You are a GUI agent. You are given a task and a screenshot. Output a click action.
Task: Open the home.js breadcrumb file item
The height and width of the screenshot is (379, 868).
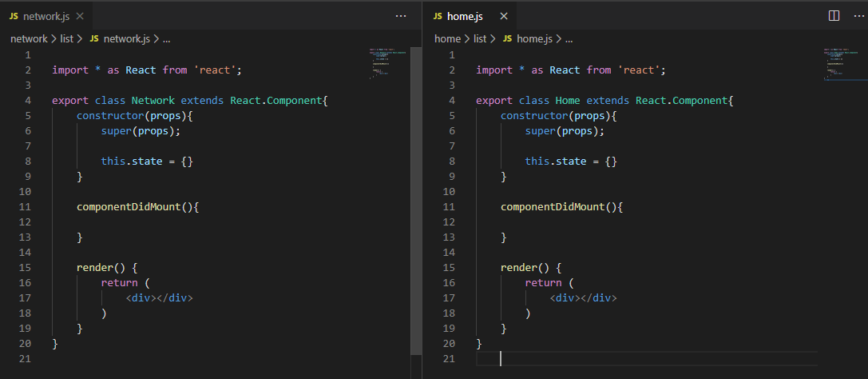(534, 38)
